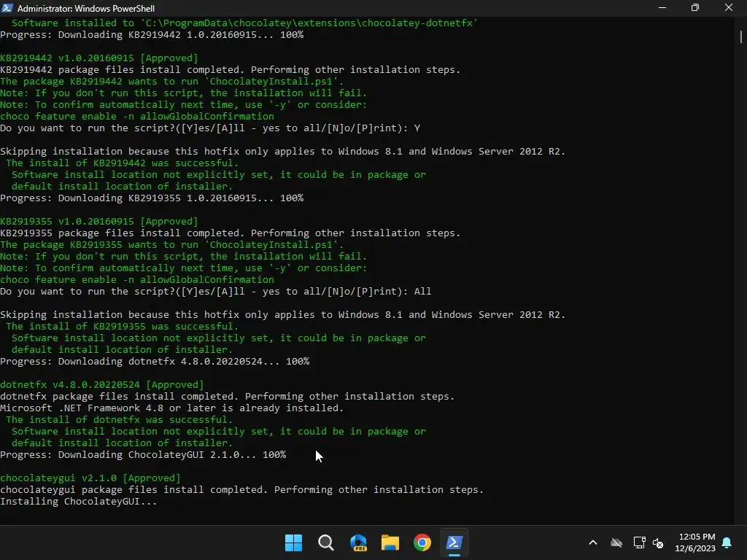Click 'KB2919355 v1.0.20160915 [Approved]' text
The width and height of the screenshot is (747, 560).
tap(99, 222)
